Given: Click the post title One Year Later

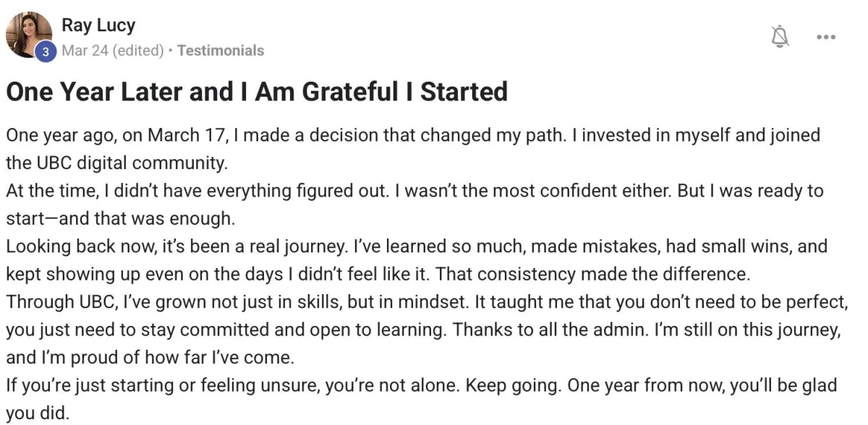Looking at the screenshot, I should click(257, 92).
